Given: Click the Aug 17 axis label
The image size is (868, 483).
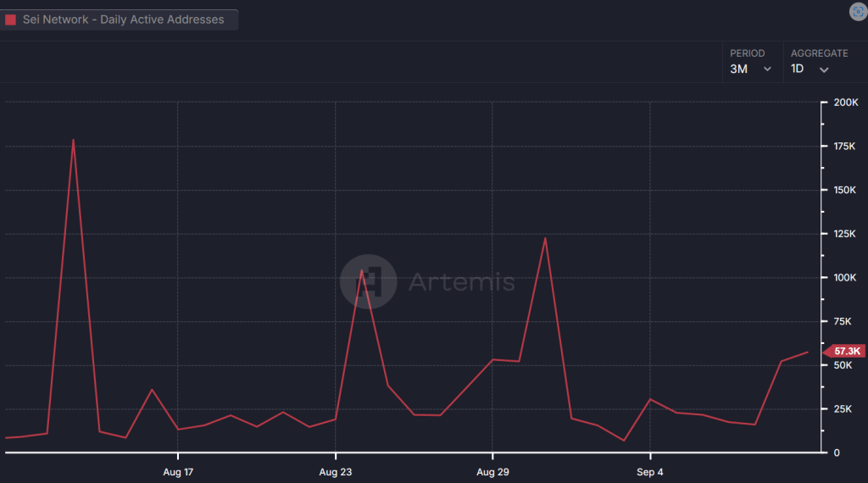Looking at the screenshot, I should (178, 472).
